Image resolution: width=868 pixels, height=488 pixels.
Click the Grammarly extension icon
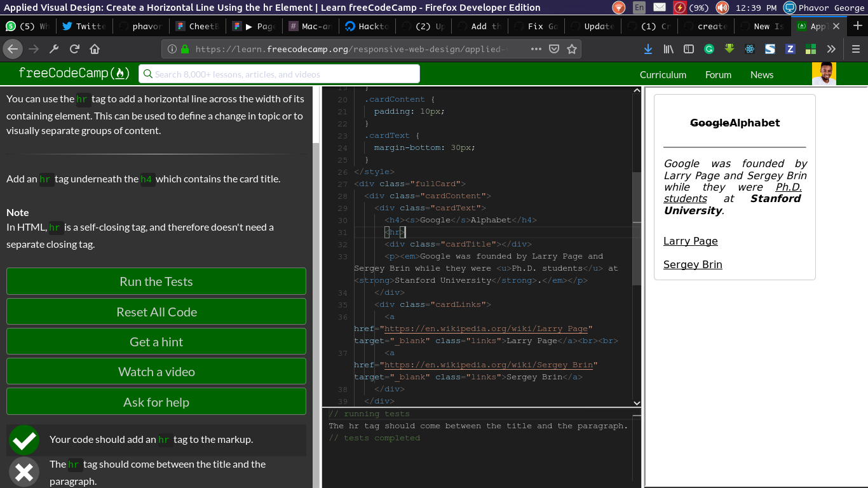709,49
